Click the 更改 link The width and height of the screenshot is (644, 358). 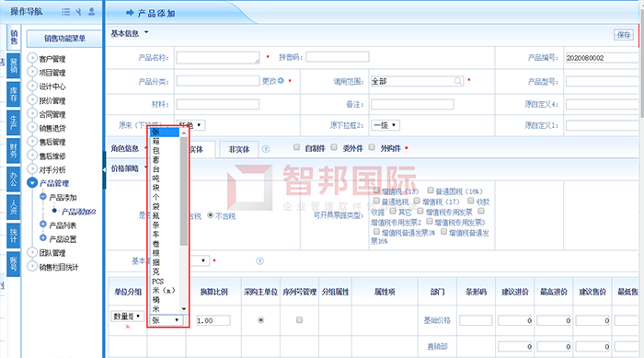click(x=269, y=81)
